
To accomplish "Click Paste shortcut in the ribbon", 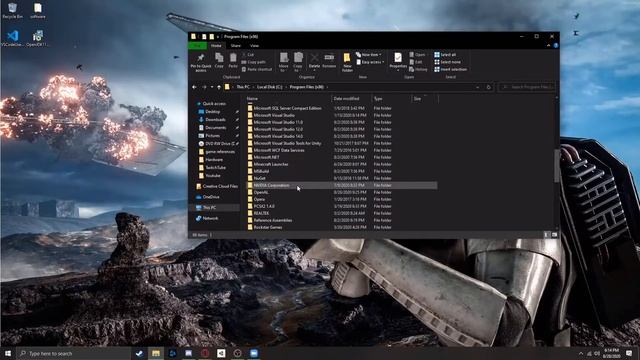I will coord(257,69).
